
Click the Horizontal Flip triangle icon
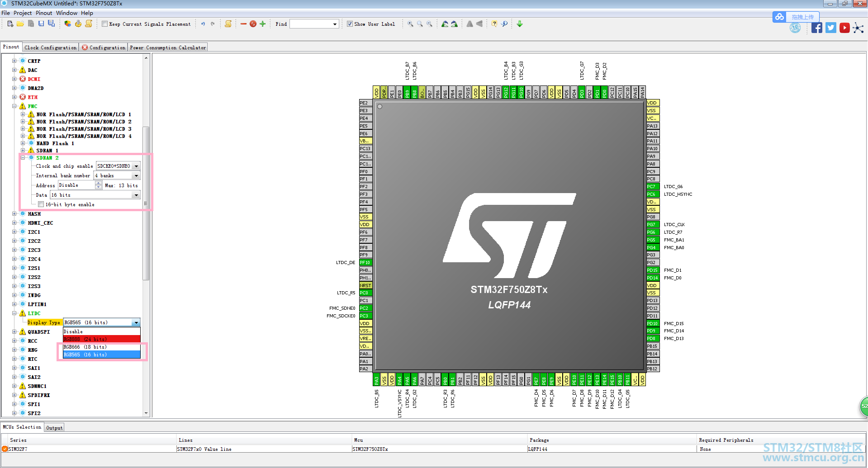point(470,24)
